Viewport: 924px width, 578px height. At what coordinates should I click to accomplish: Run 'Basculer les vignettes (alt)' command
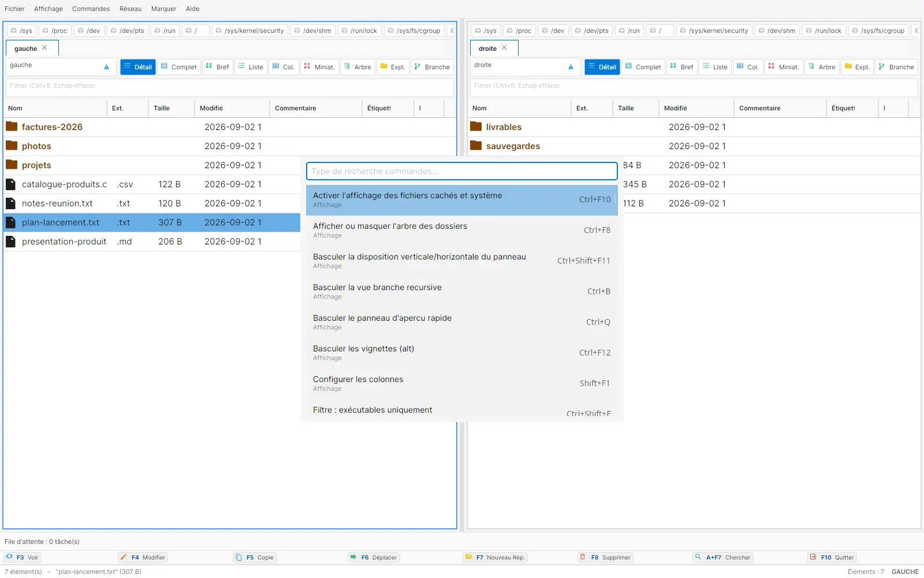[x=462, y=353]
